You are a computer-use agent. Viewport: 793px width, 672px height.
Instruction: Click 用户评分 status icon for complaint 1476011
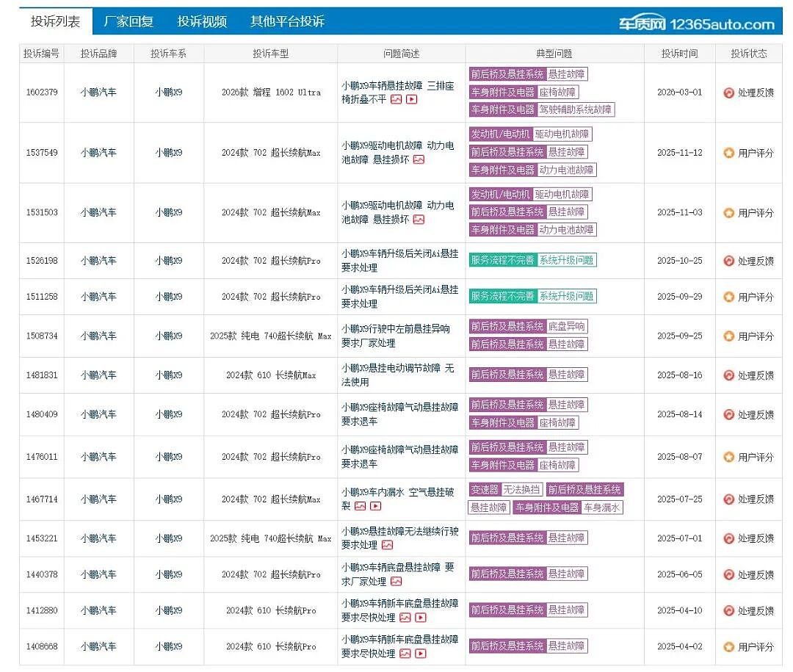(x=729, y=458)
